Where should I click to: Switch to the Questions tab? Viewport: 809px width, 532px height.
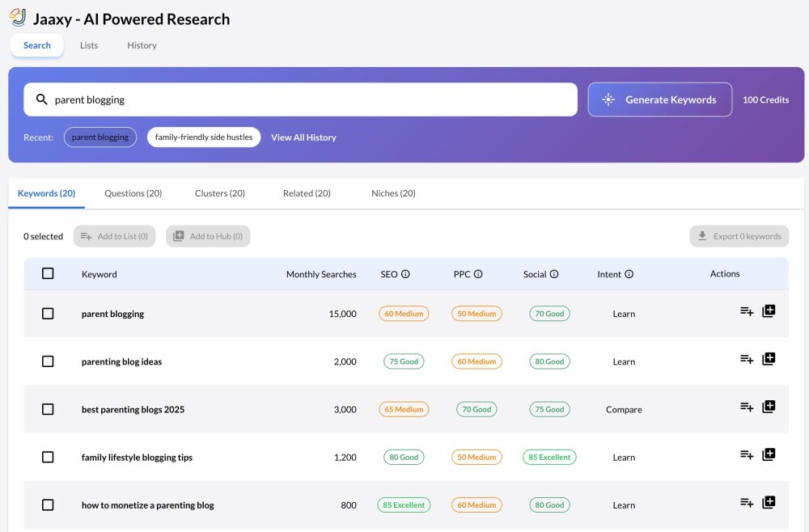[x=133, y=193]
